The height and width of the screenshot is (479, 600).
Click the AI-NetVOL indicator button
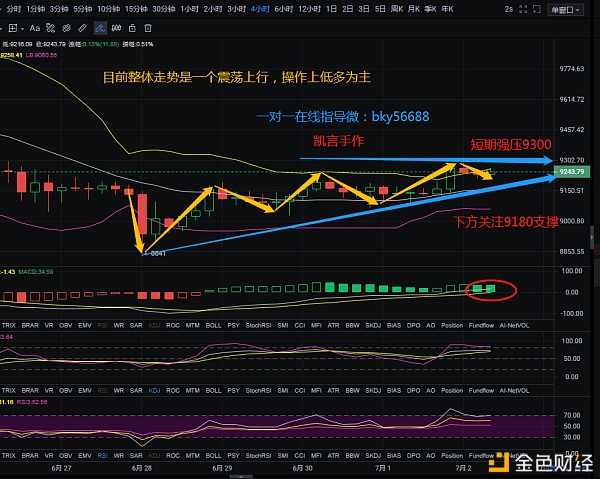[x=514, y=325]
